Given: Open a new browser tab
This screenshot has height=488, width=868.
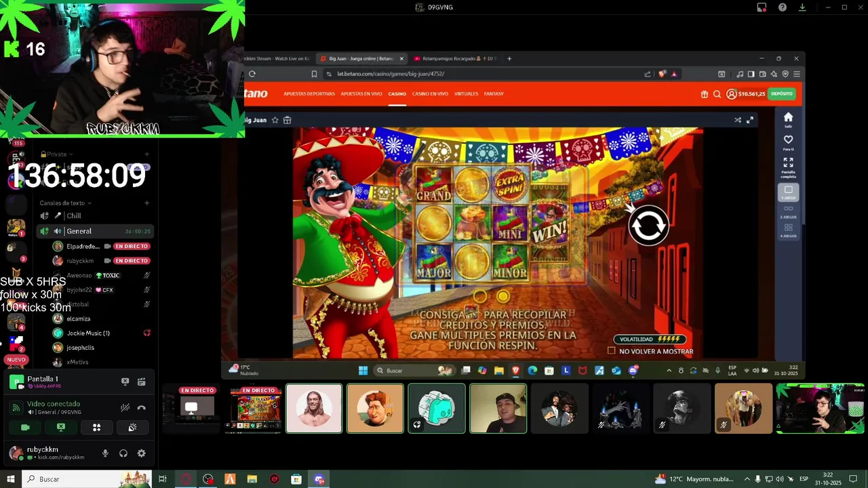Looking at the screenshot, I should [509, 58].
